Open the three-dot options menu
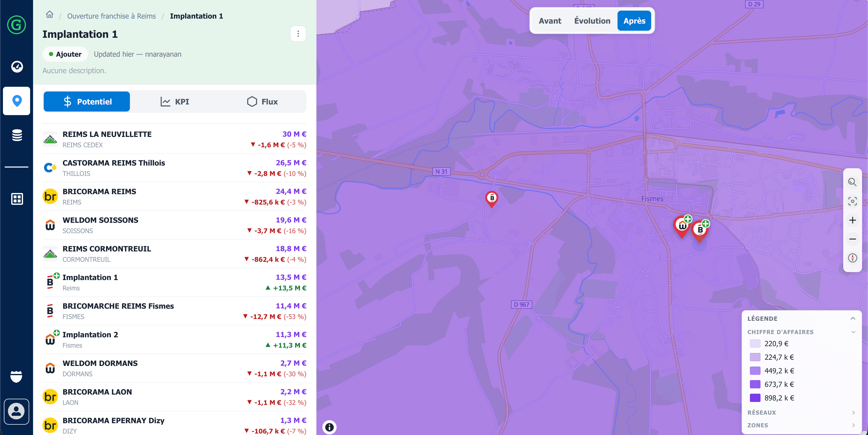This screenshot has width=868, height=435. click(x=298, y=34)
